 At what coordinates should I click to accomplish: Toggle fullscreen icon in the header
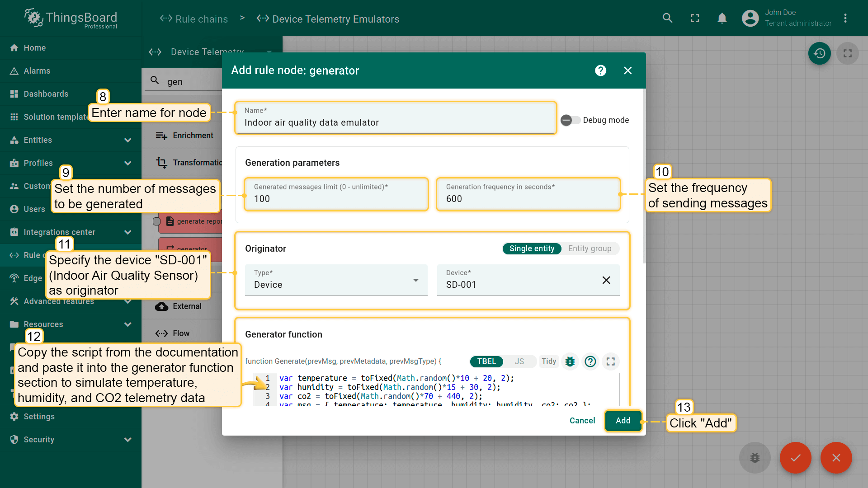(x=695, y=18)
